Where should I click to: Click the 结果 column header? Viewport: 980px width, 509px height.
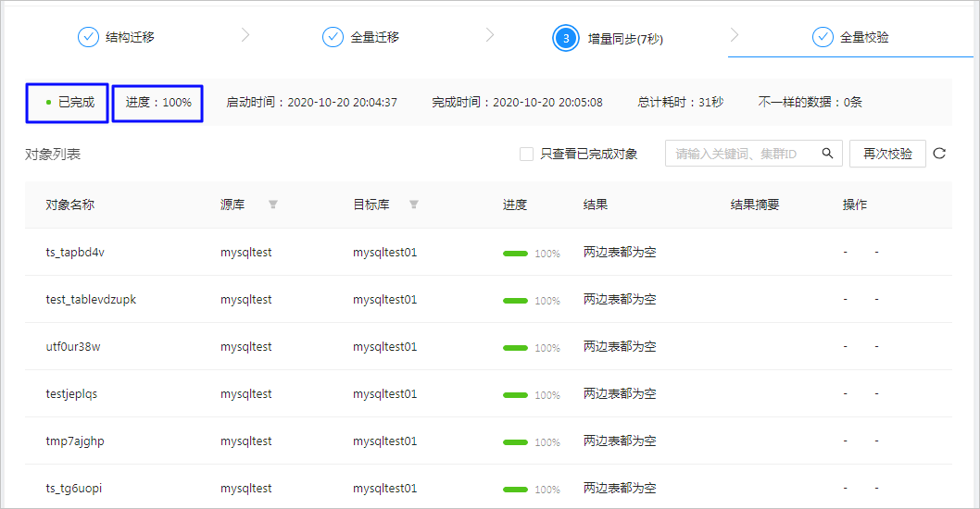[x=596, y=205]
